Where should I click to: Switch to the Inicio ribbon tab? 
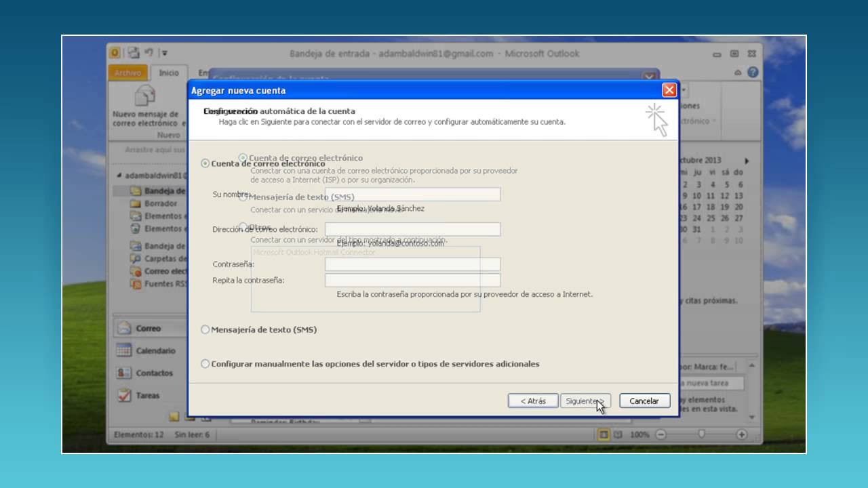[169, 73]
